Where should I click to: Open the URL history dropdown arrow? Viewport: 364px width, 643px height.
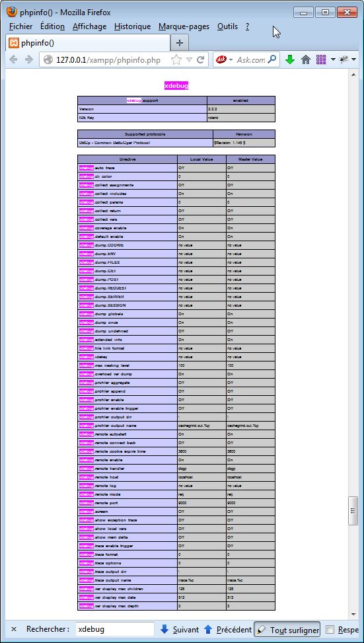pos(189,60)
